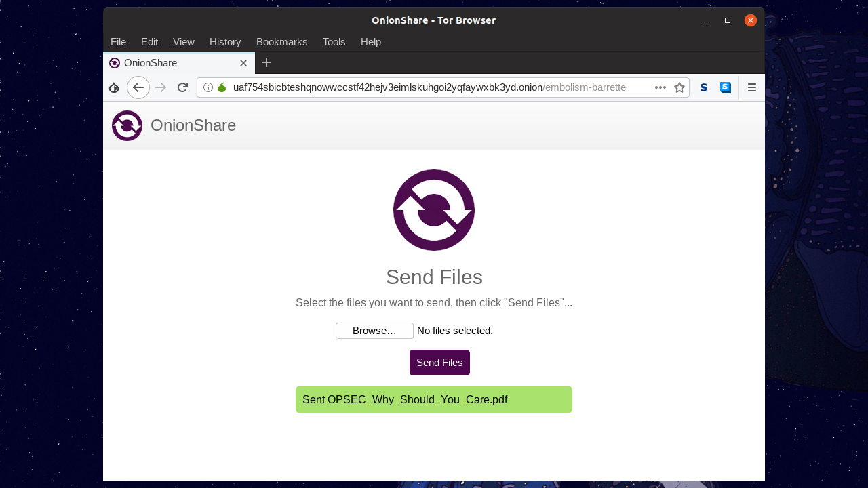Image resolution: width=868 pixels, height=488 pixels.
Task: Open page actions three-dot menu
Action: [660, 87]
